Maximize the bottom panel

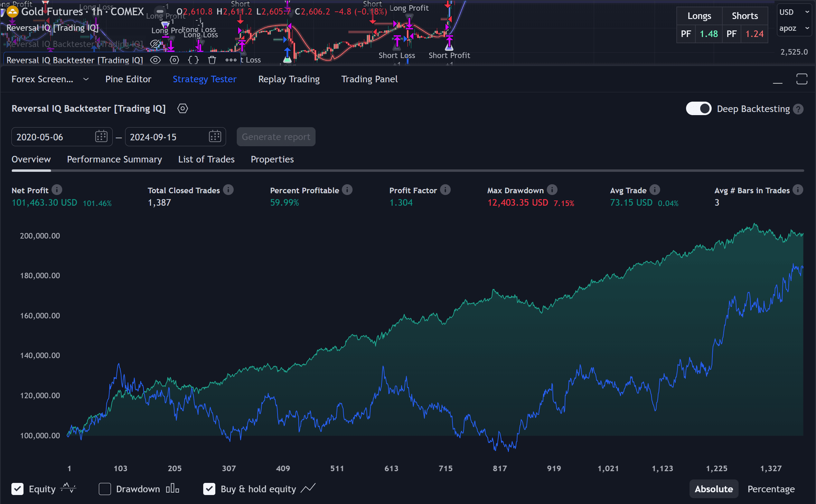tap(802, 79)
